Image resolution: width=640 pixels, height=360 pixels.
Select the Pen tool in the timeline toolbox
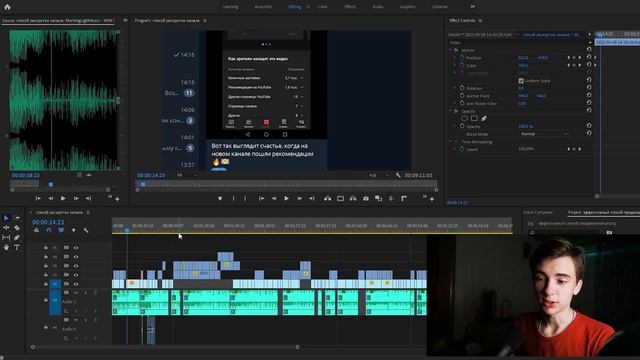pyautogui.click(x=17, y=238)
